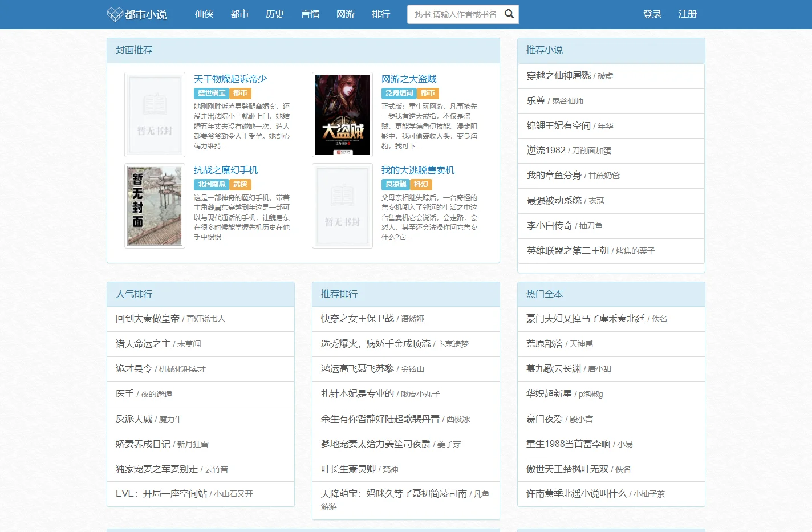Open 选秀爆火，病娇千金成顶流
This screenshot has width=812, height=532.
376,344
